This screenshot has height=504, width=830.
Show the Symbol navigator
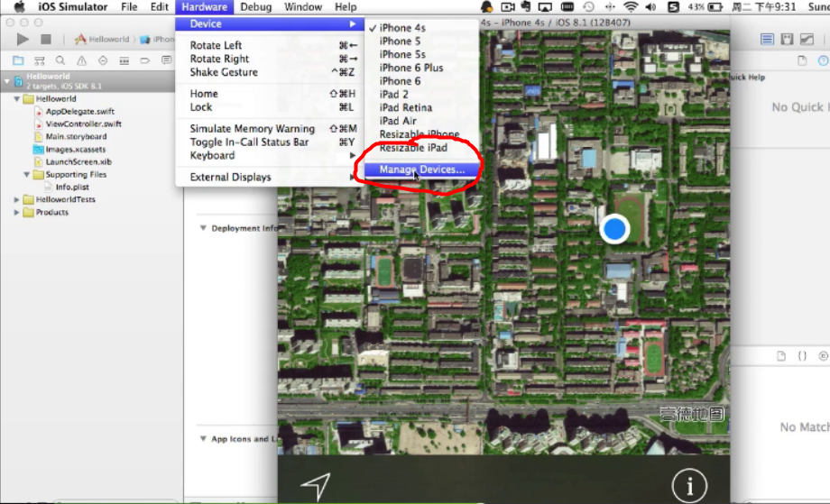point(39,60)
